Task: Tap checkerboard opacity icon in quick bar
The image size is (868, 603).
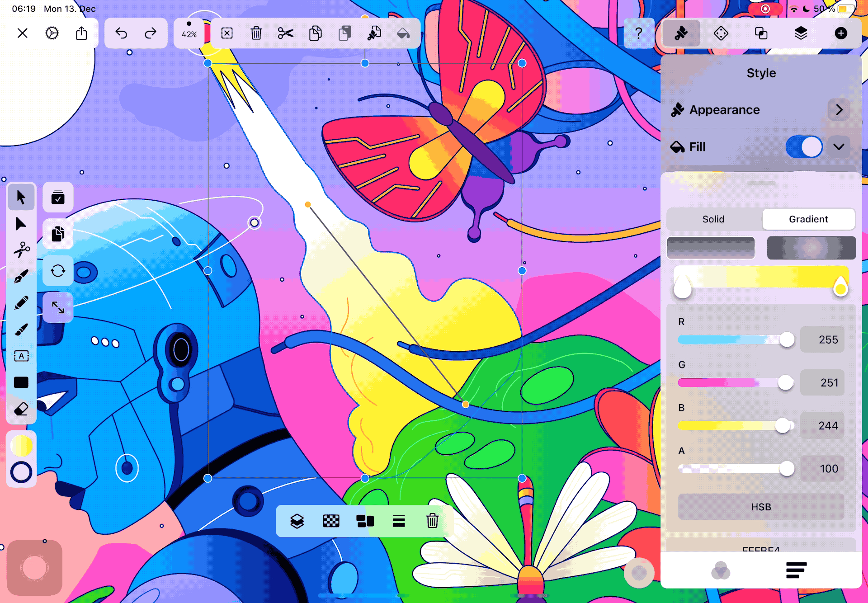Action: pyautogui.click(x=331, y=521)
